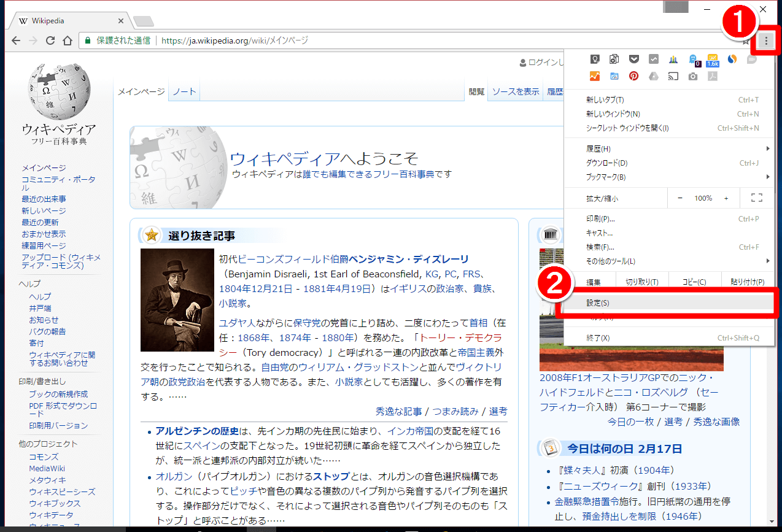This screenshot has width=782, height=532.
Task: Click the Google Drive extension icon
Action: (x=654, y=77)
